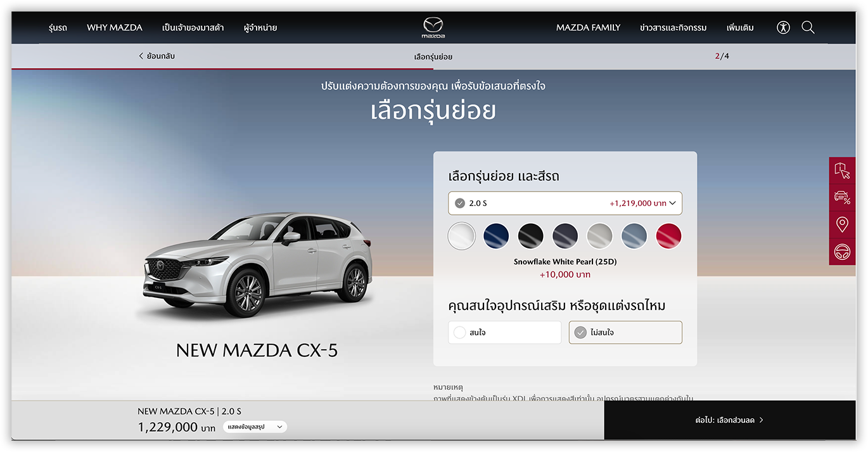Open the accessibility options icon

click(x=783, y=27)
